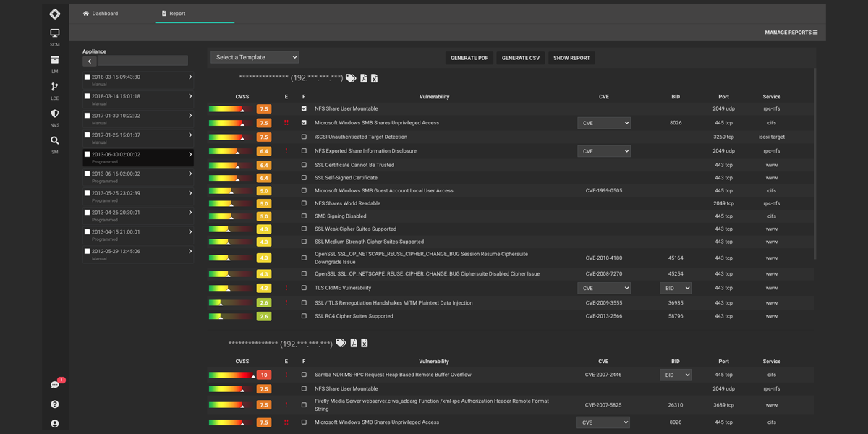The width and height of the screenshot is (868, 434).
Task: Open the LCE branch module
Action: point(55,88)
